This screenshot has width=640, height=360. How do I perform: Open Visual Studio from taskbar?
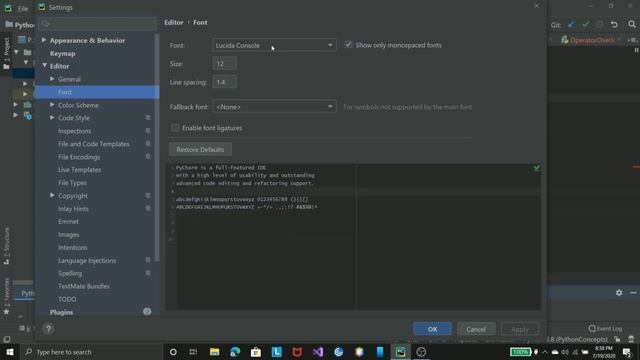pos(318,352)
